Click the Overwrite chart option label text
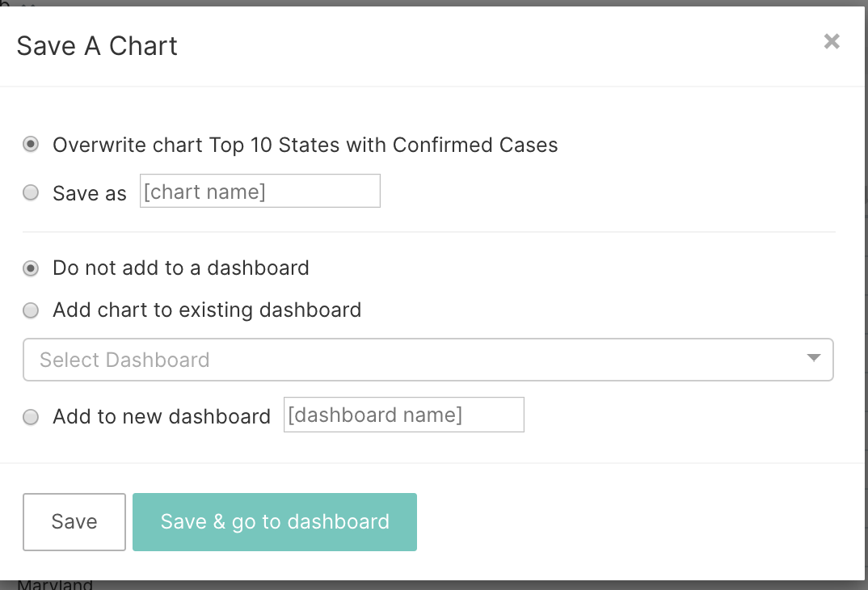The height and width of the screenshot is (590, 868). click(x=305, y=145)
